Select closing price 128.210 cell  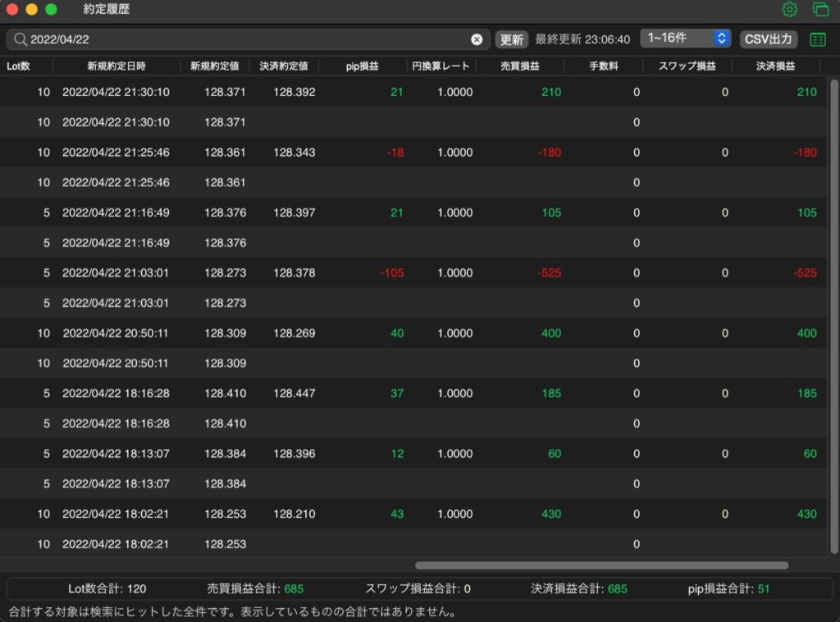click(x=294, y=514)
